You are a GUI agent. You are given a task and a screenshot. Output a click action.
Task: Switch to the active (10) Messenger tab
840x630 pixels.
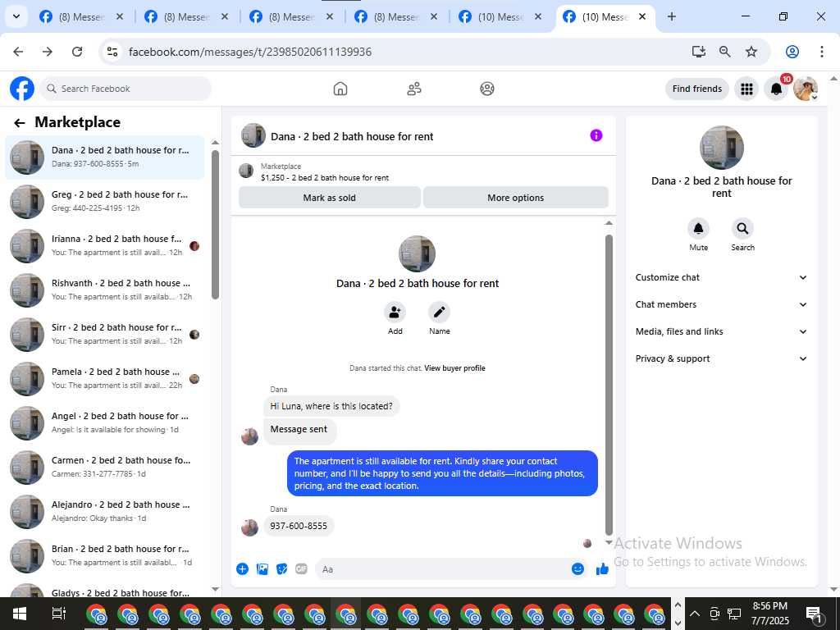pyautogui.click(x=605, y=17)
